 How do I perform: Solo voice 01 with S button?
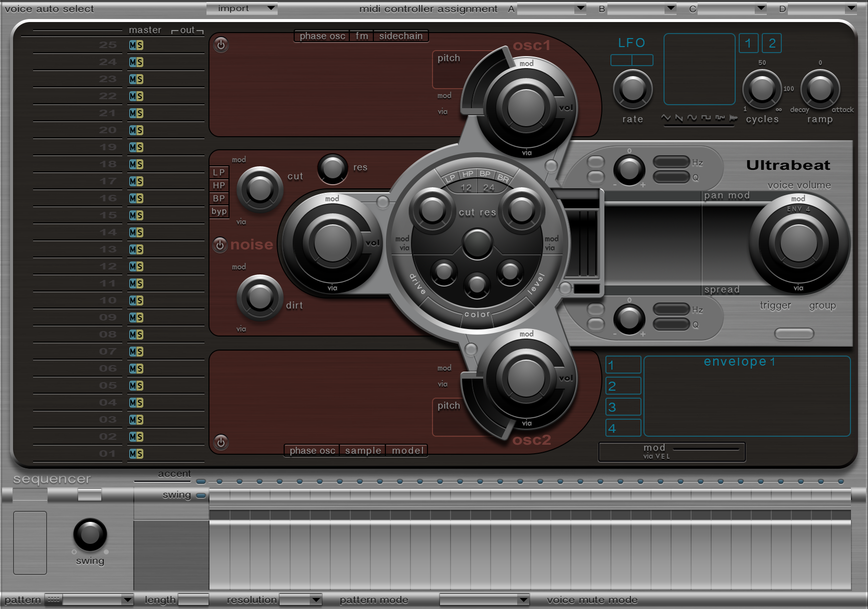point(139,454)
